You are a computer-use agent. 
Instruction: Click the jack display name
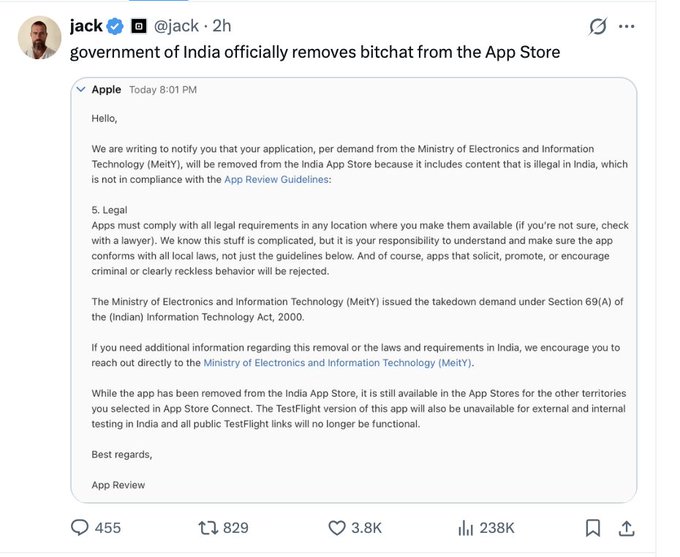point(86,26)
